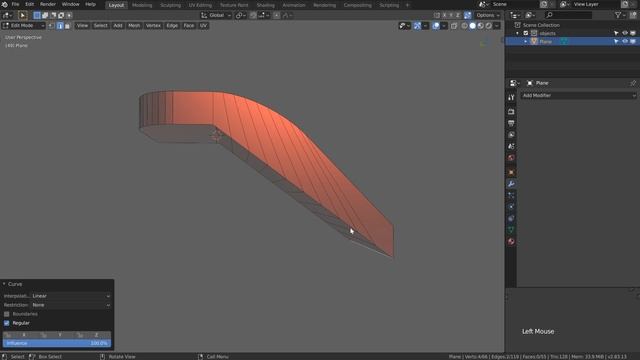
Task: Select the tweak select tool icon
Action: [x=22, y=16]
